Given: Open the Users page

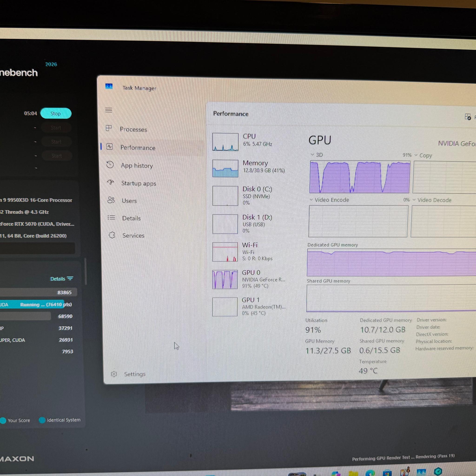Looking at the screenshot, I should (x=129, y=201).
